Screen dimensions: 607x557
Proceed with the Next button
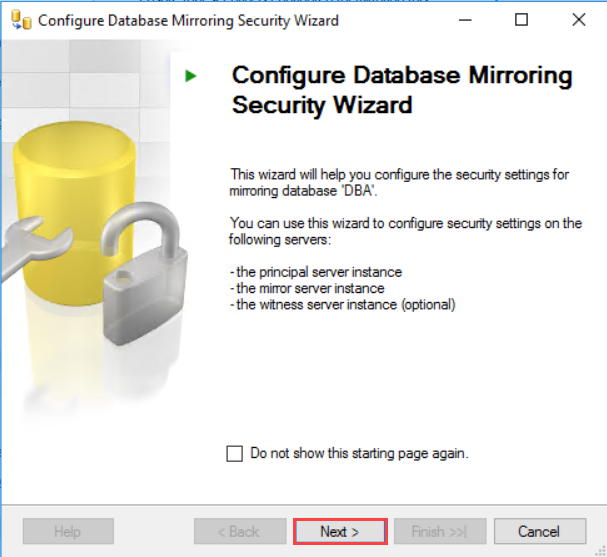[x=339, y=531]
